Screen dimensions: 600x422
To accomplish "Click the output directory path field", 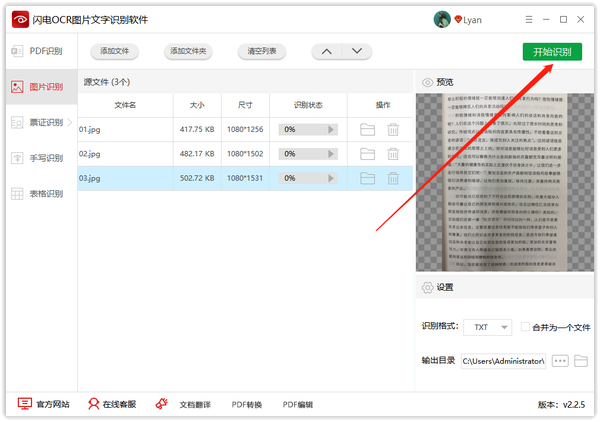I will pos(503,360).
